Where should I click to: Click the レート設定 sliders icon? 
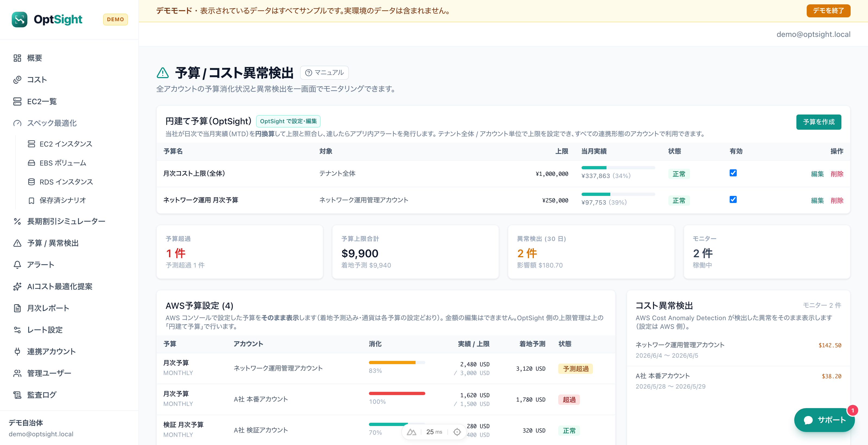(17, 330)
